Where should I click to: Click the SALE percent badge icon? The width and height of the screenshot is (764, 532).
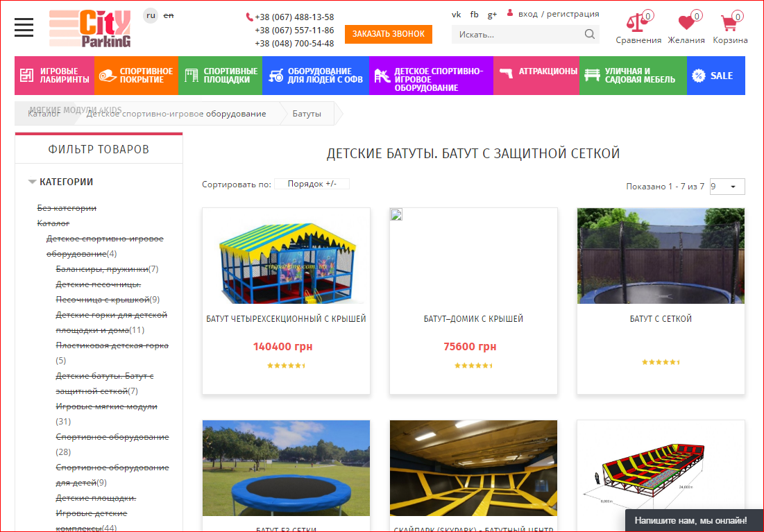tap(699, 76)
